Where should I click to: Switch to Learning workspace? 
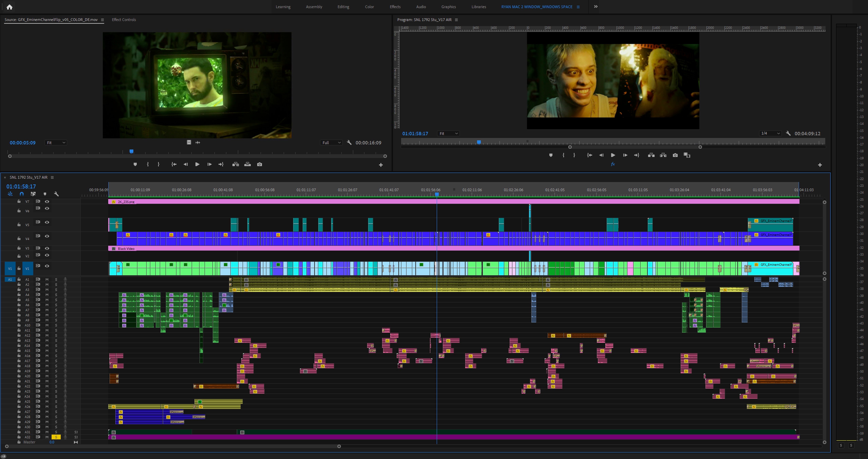click(x=283, y=7)
